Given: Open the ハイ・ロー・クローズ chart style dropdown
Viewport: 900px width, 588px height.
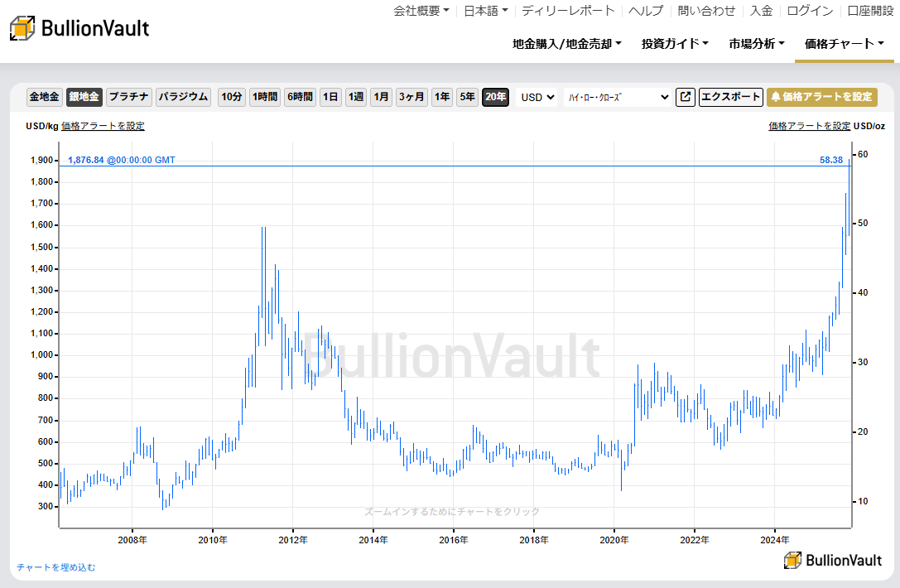Looking at the screenshot, I should coord(617,97).
